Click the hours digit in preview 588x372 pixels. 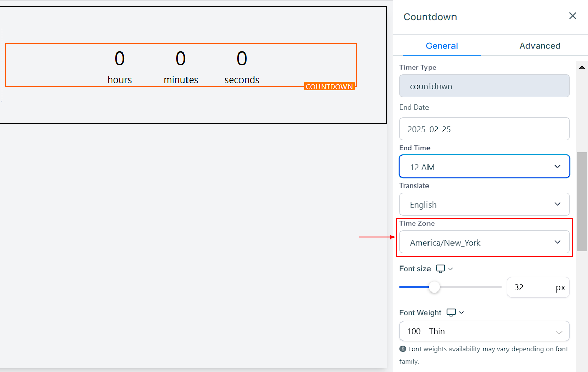(120, 59)
